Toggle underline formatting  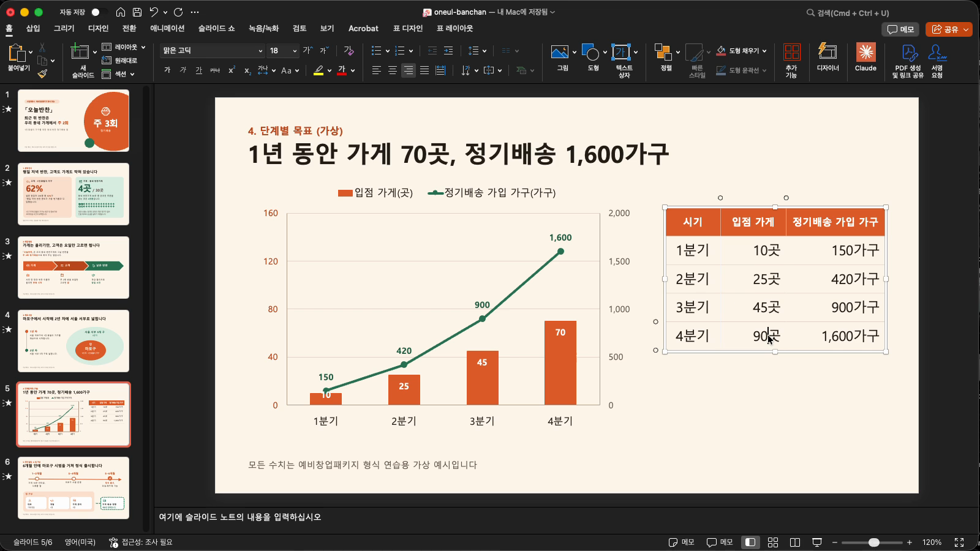[198, 70]
